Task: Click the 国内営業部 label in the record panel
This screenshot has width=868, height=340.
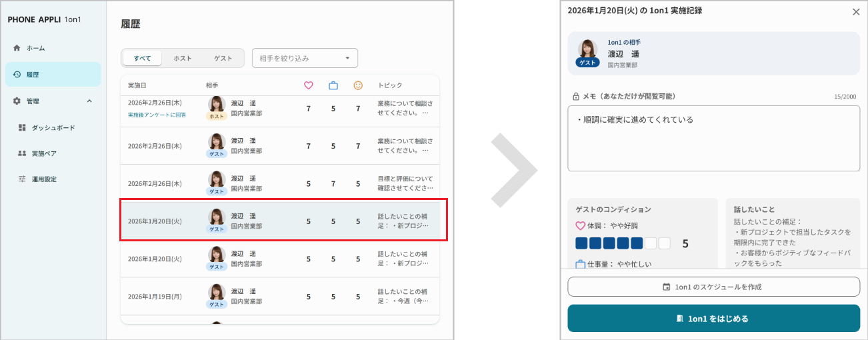Action: click(623, 65)
